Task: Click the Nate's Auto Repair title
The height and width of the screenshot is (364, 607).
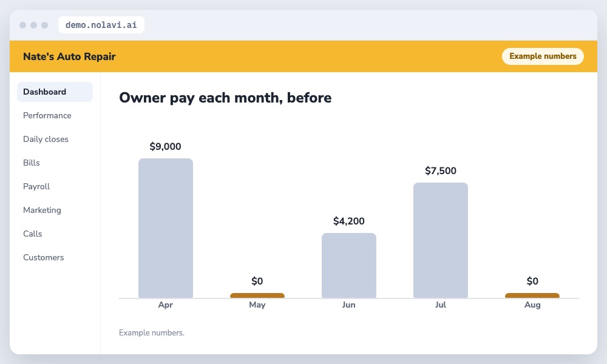Action: 69,56
